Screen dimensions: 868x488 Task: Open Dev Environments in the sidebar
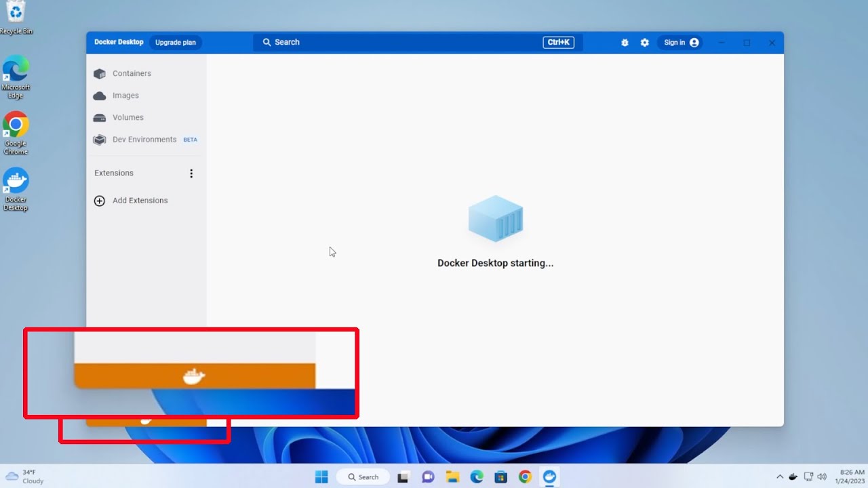point(146,140)
